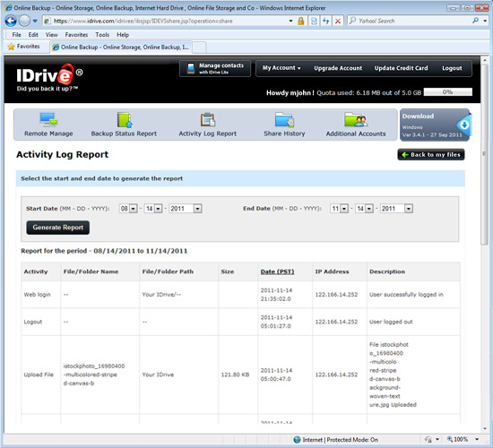The width and height of the screenshot is (493, 448).
Task: Click Manage contacts with IDrive Lite
Action: tap(215, 68)
